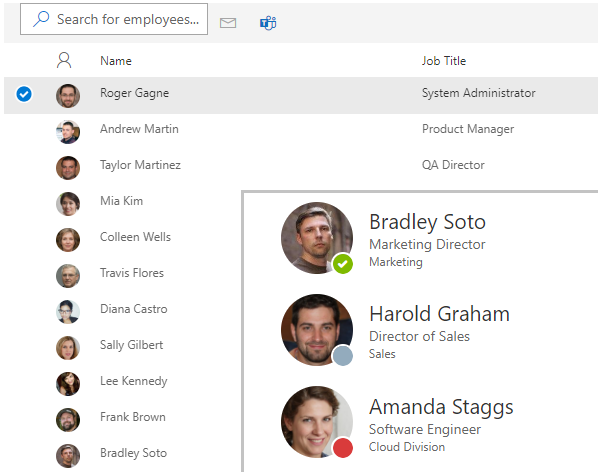Uncheck the Roger Gagne row checkbox
The width and height of the screenshot is (598, 472).
pyautogui.click(x=24, y=94)
